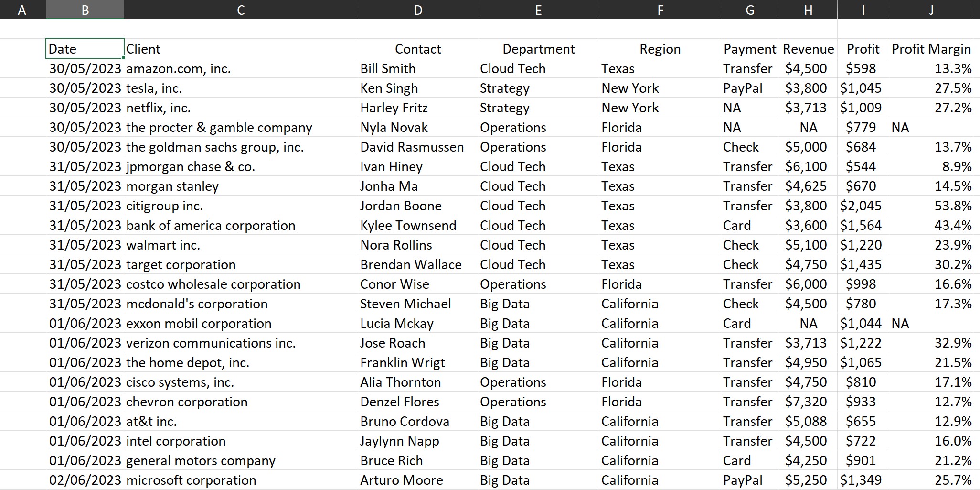Select the Region cell showing New York for netflix
Image resolution: width=980 pixels, height=490 pixels.
click(629, 107)
